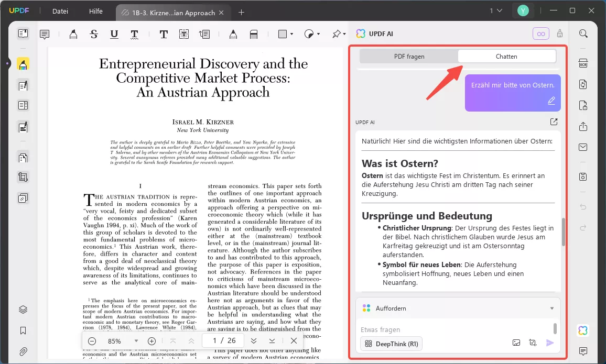Select the squiggly underline tool
606x364 pixels.
tap(134, 35)
